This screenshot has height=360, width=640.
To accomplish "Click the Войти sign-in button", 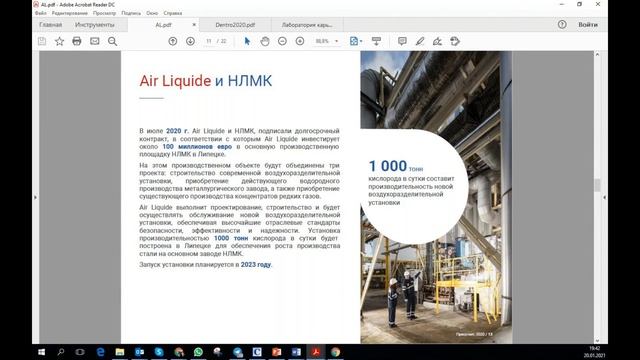I will tap(588, 24).
